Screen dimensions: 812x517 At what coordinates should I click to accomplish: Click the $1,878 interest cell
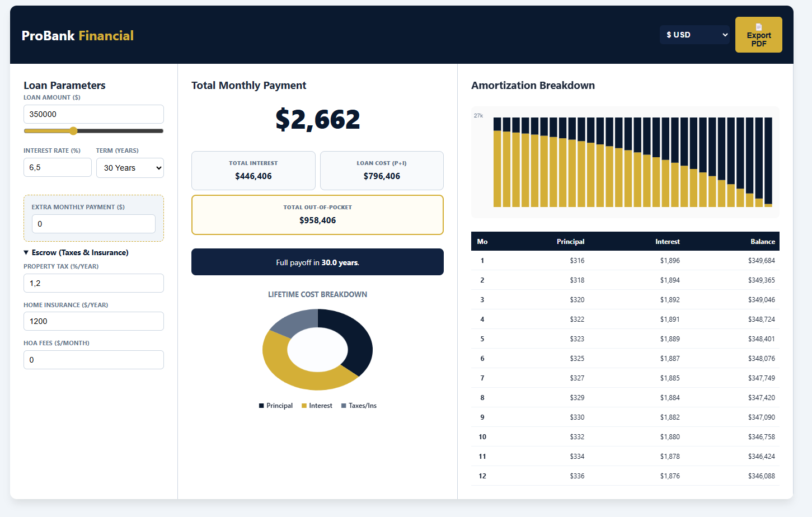[670, 457]
